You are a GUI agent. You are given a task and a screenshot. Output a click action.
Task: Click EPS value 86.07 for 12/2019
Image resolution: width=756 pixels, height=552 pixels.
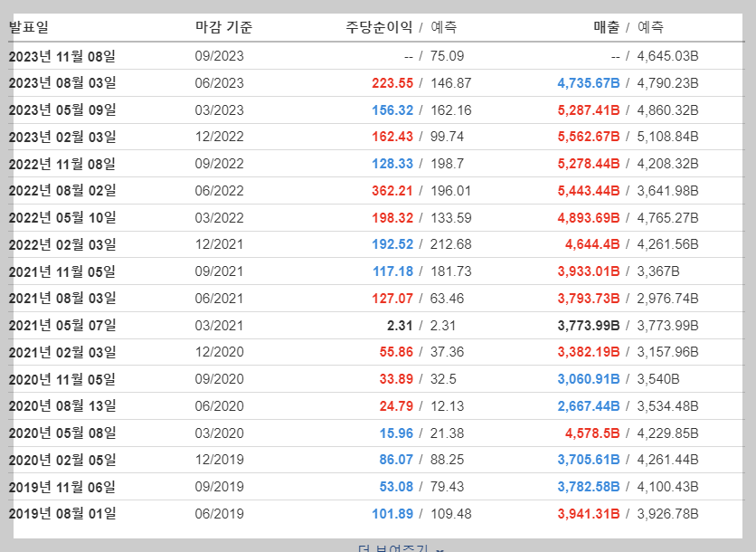click(x=396, y=460)
